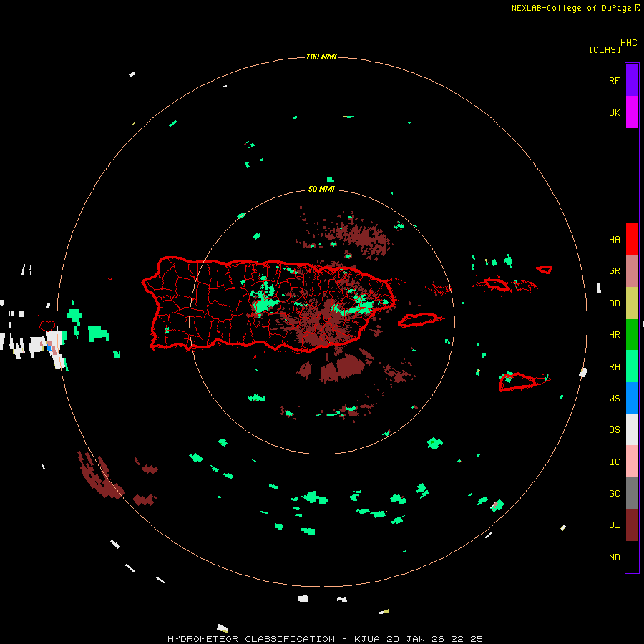This screenshot has width=644, height=644.
Task: Click the GR legend label
Action: pyautogui.click(x=615, y=271)
